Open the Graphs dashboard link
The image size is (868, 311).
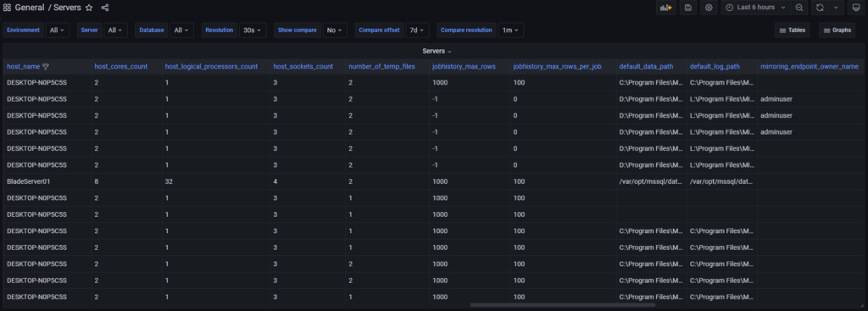(837, 31)
